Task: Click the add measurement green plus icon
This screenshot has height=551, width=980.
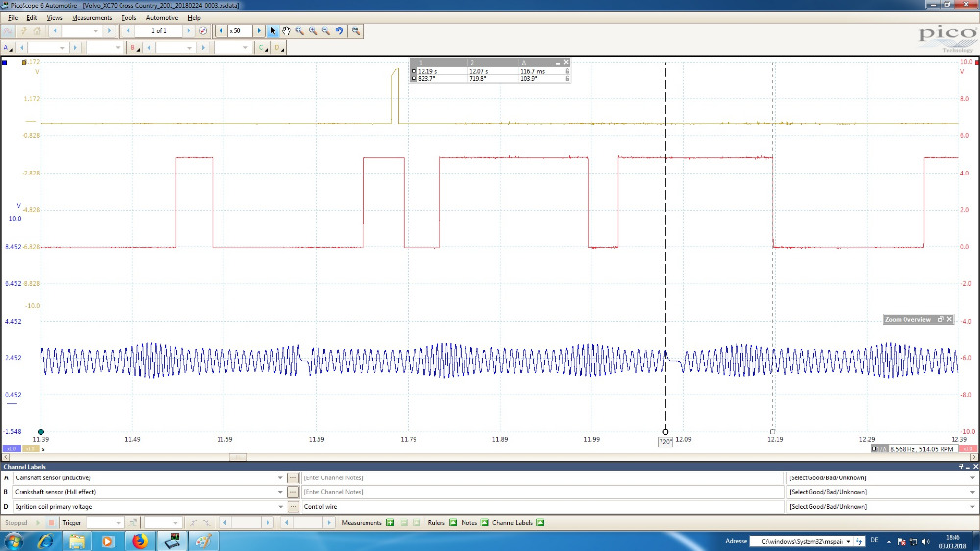Action: click(x=391, y=523)
